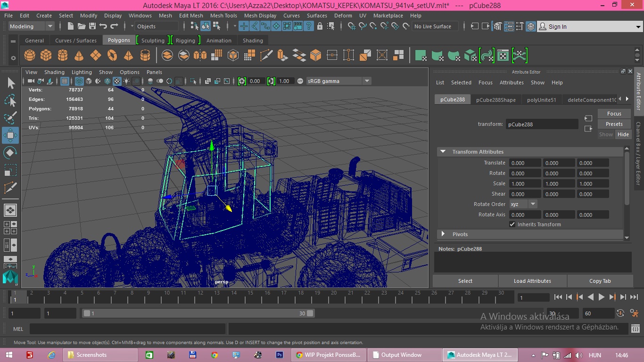Click the Planar UV mapping shelf icon

pos(421,56)
